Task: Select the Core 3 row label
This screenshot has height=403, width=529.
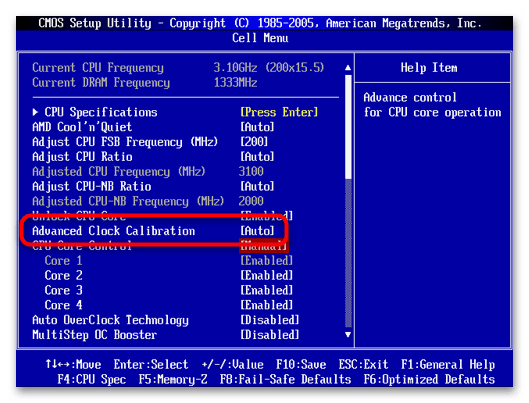Action: pyautogui.click(x=63, y=290)
